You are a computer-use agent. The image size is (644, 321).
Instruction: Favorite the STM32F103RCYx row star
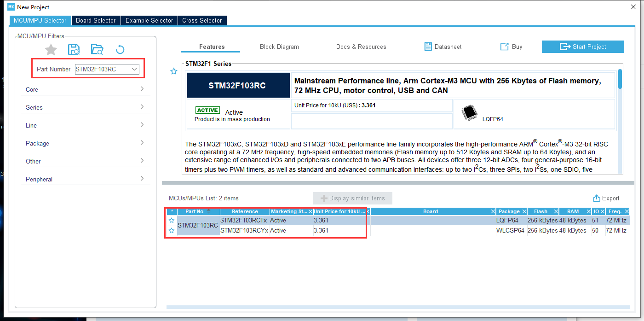tap(172, 230)
